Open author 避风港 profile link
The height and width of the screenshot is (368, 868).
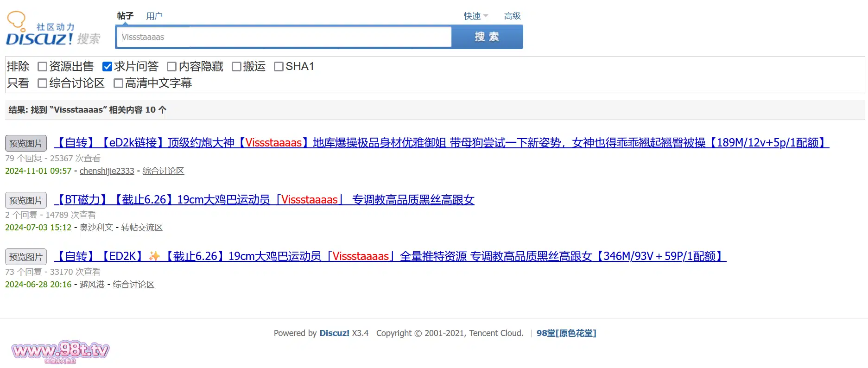[92, 285]
